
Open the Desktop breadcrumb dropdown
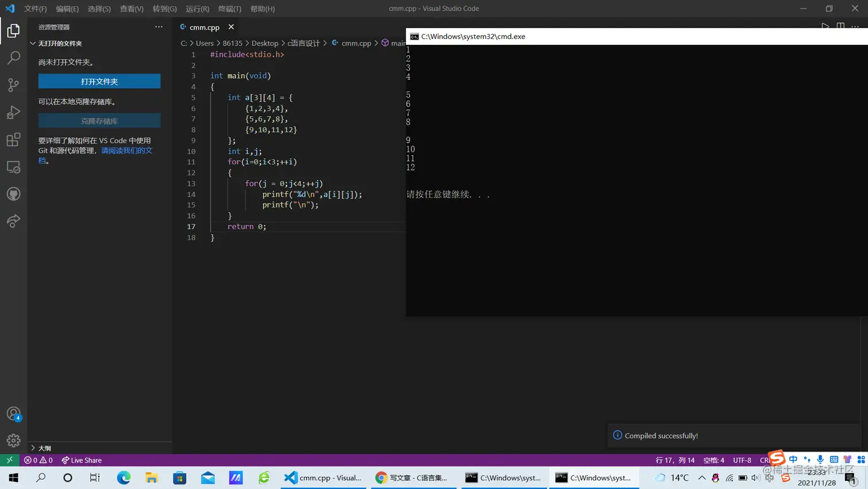(x=265, y=43)
